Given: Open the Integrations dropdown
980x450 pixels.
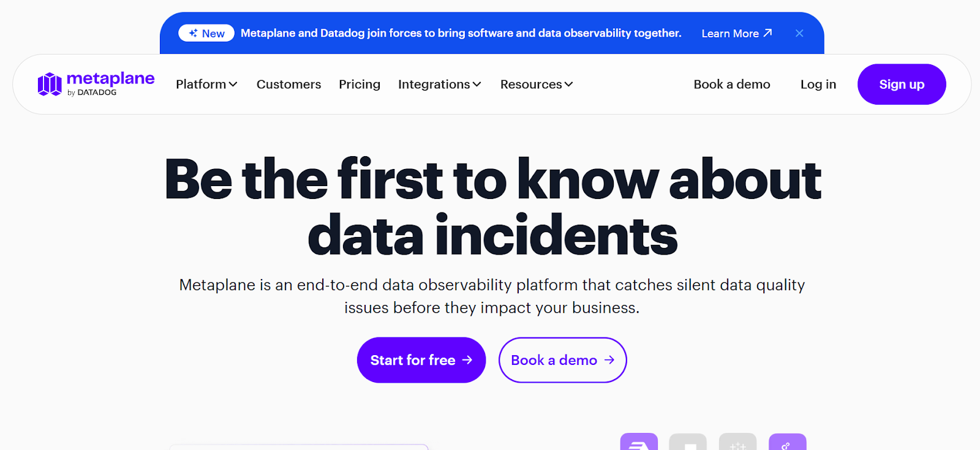Looking at the screenshot, I should pos(439,84).
